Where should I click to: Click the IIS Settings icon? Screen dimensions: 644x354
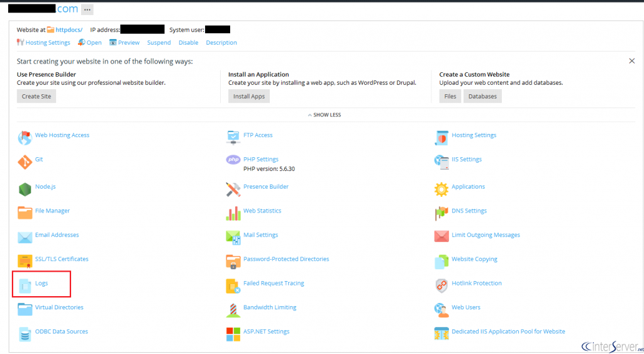point(441,162)
